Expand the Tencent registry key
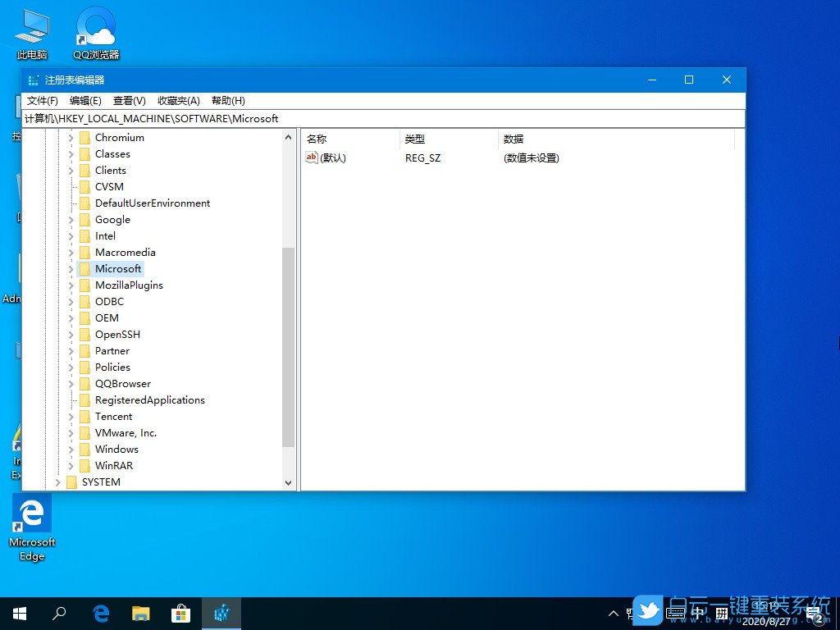The height and width of the screenshot is (630, 840). pyautogui.click(x=70, y=416)
